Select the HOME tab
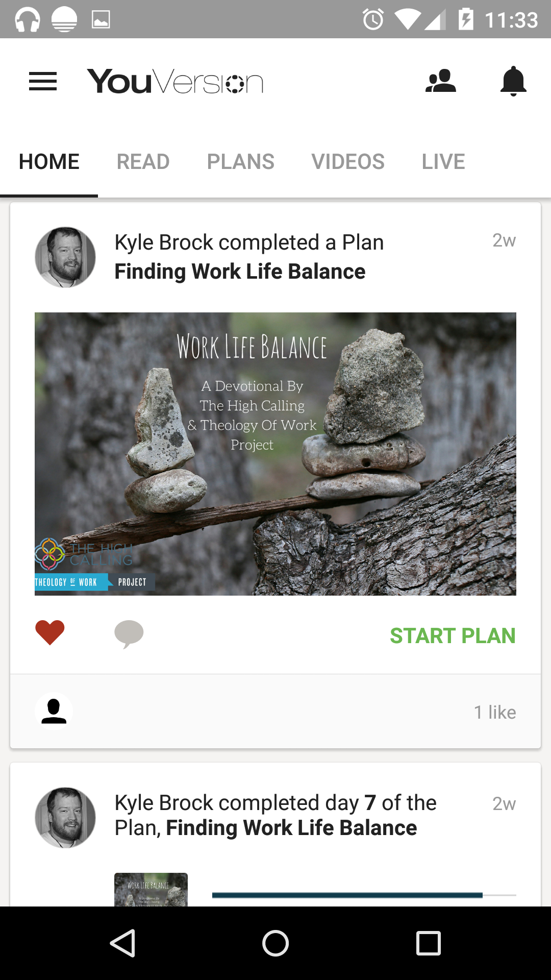Viewport: 551px width, 980px height. (49, 162)
